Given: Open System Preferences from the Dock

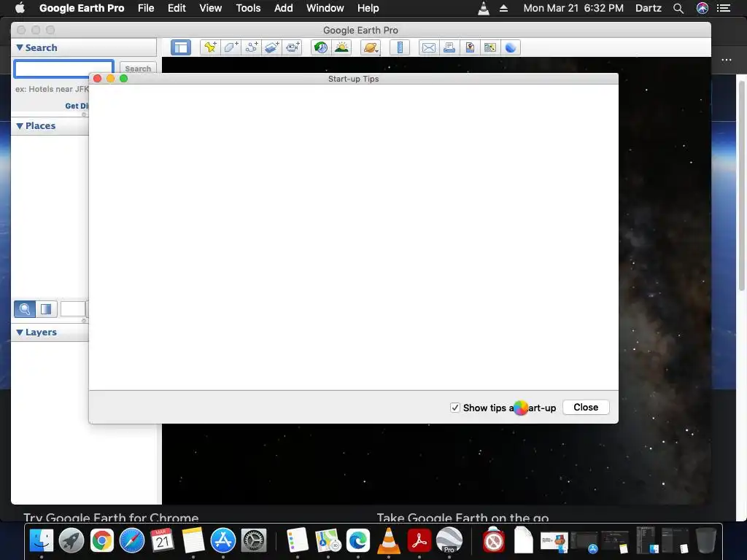Looking at the screenshot, I should [x=253, y=540].
